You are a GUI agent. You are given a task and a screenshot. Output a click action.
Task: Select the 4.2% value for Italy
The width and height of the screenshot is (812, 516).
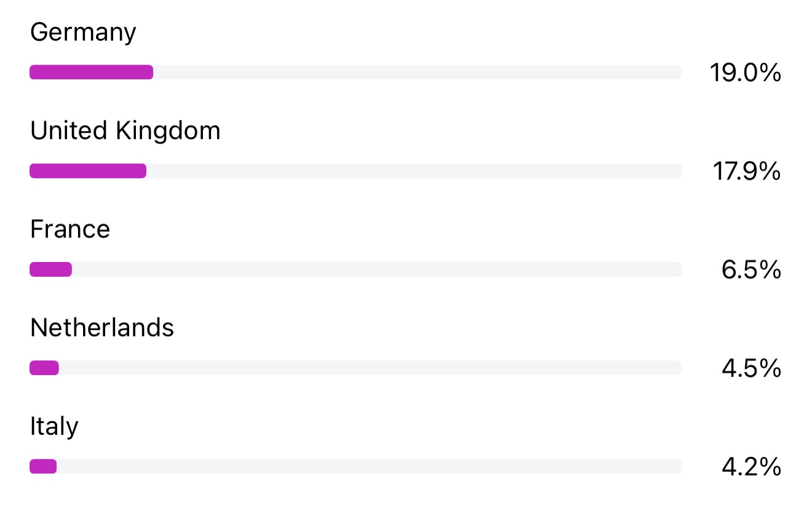751,467
